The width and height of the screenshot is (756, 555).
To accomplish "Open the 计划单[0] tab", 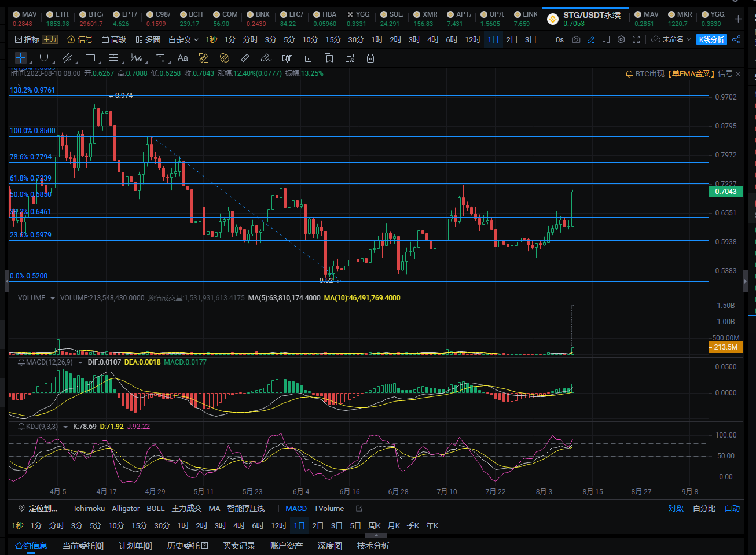I will [x=135, y=546].
